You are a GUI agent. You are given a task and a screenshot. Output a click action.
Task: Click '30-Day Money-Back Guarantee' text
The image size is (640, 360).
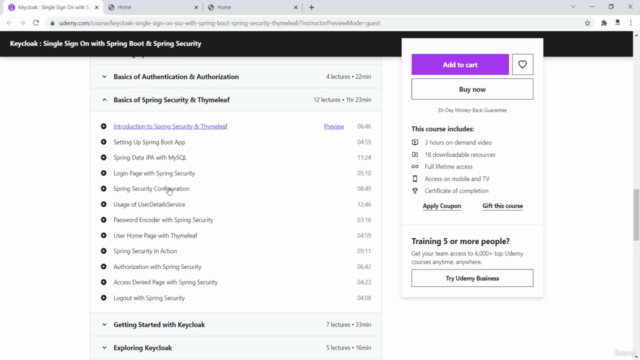coord(472,110)
